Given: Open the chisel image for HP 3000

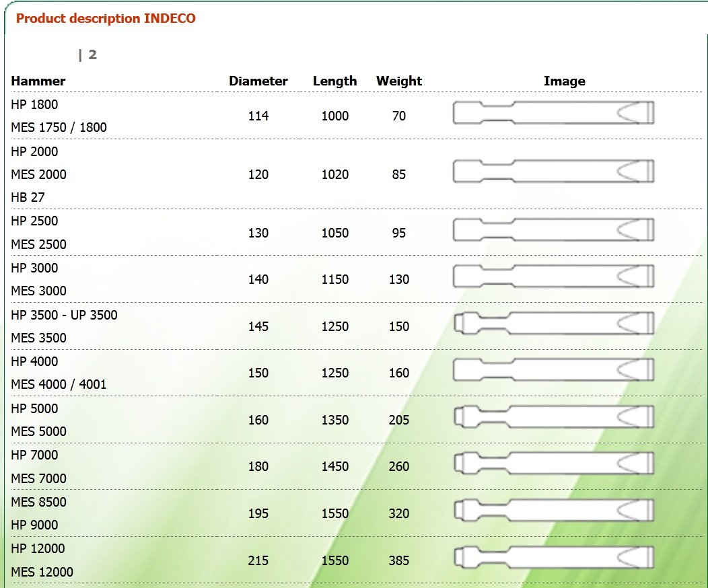Looking at the screenshot, I should [x=554, y=277].
